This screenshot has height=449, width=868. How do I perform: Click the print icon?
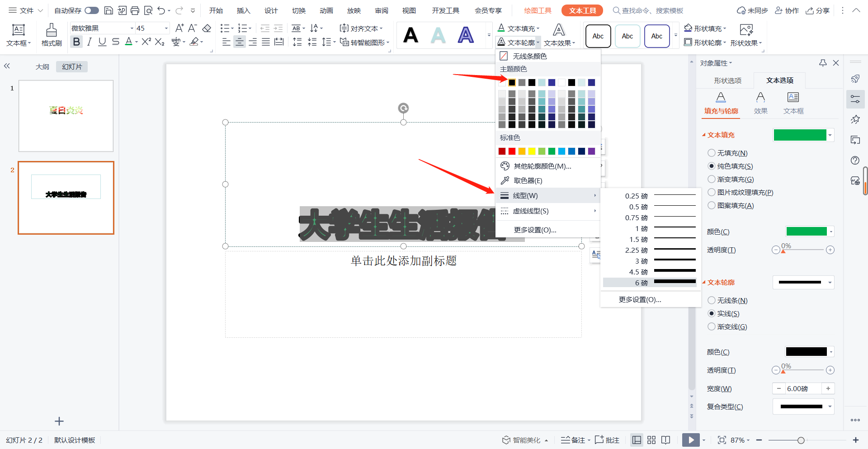135,10
